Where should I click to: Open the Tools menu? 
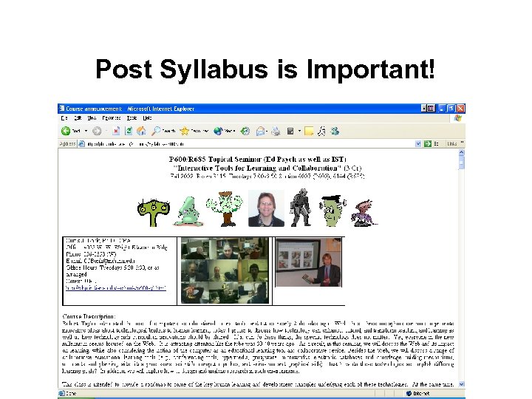[x=132, y=118]
